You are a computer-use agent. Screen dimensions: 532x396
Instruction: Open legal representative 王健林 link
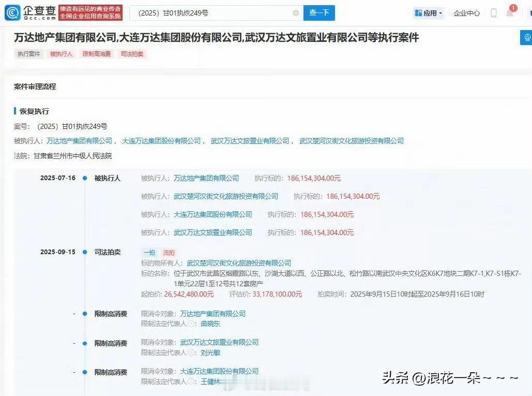pyautogui.click(x=210, y=382)
